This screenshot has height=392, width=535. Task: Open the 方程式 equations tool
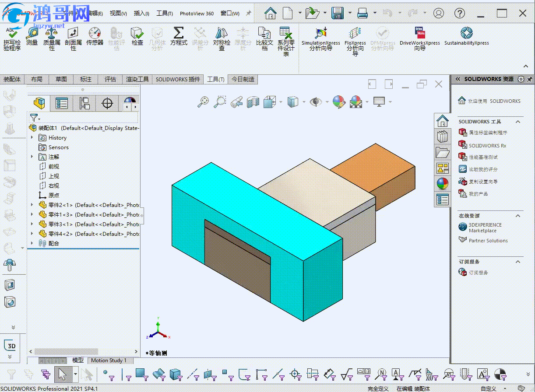tap(179, 36)
